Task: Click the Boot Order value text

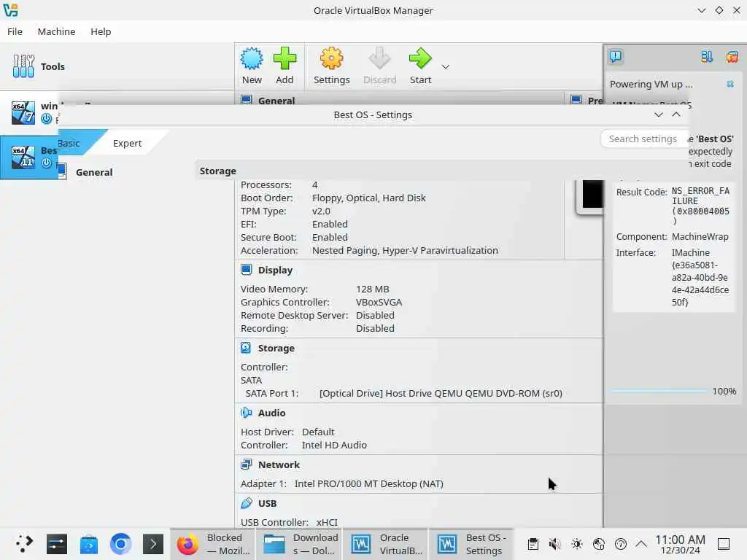Action: click(x=368, y=198)
